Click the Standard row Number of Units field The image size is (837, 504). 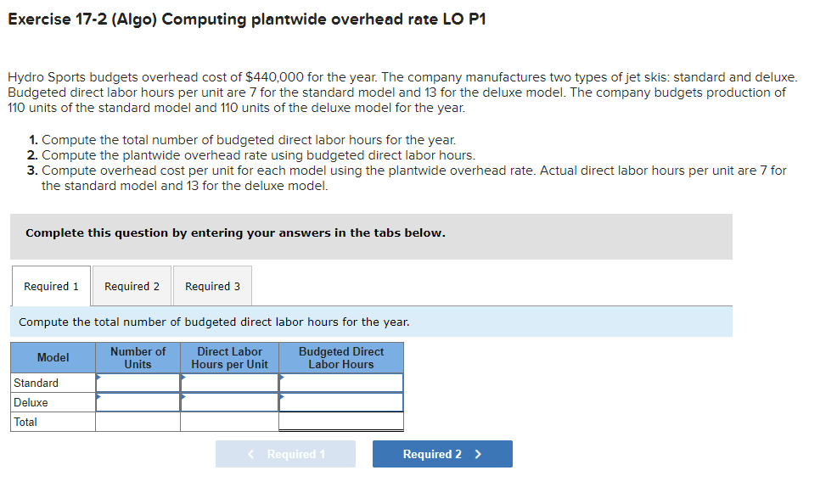[x=138, y=383]
